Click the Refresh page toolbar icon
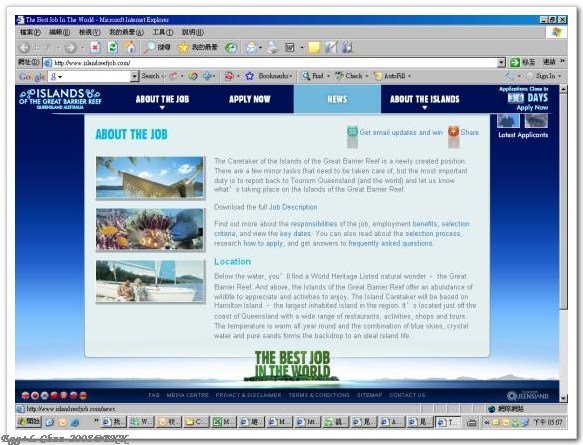Screen dimensions: 583x445 [113, 48]
